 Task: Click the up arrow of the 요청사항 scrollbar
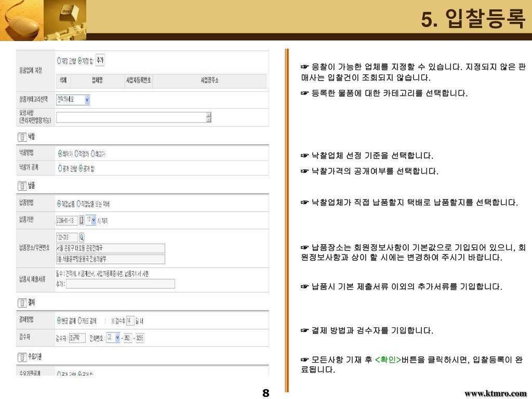(209, 115)
